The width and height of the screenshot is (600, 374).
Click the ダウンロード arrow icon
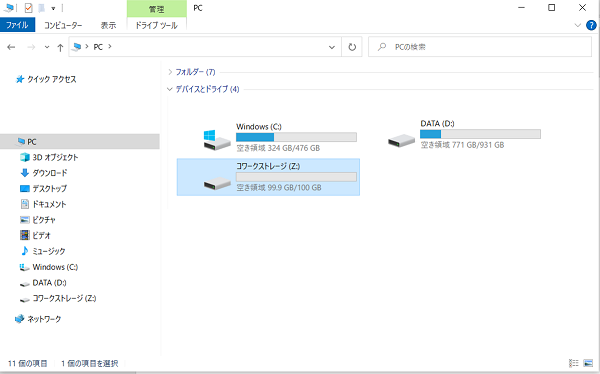coord(24,173)
